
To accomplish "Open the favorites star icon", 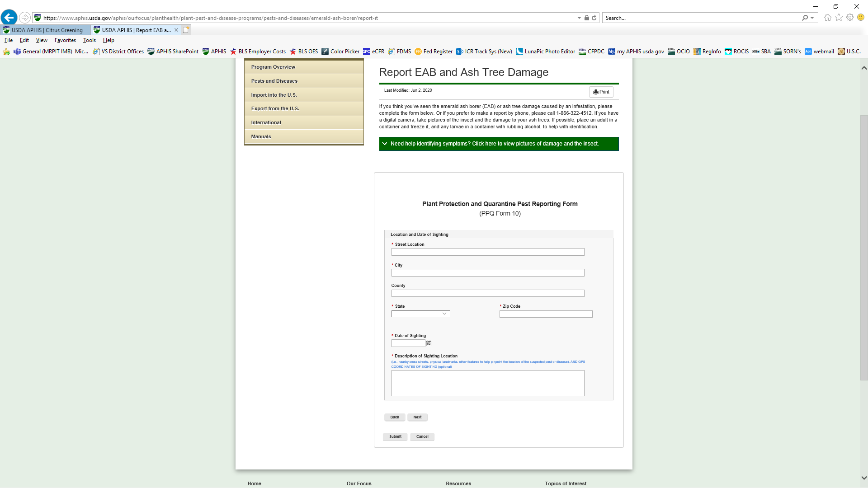I will [839, 18].
